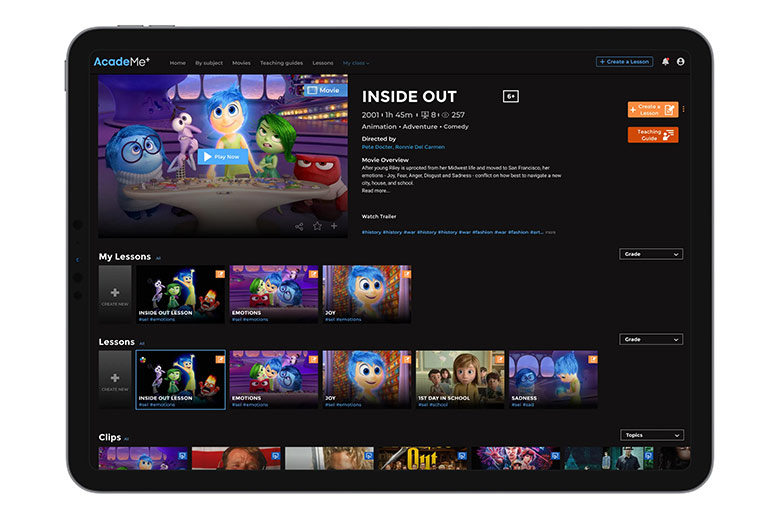View all Lessons via All link
Image resolution: width=780 pixels, height=520 pixels.
pyautogui.click(x=142, y=343)
